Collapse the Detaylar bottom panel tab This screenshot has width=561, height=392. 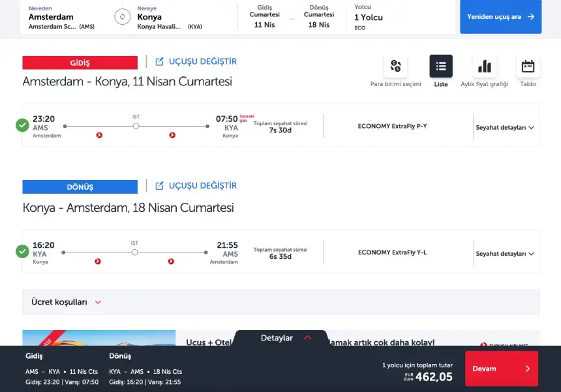(x=286, y=338)
